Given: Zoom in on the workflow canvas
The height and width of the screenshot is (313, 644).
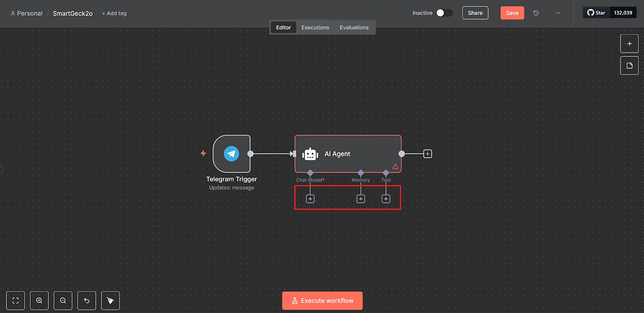Looking at the screenshot, I should click(x=39, y=300).
